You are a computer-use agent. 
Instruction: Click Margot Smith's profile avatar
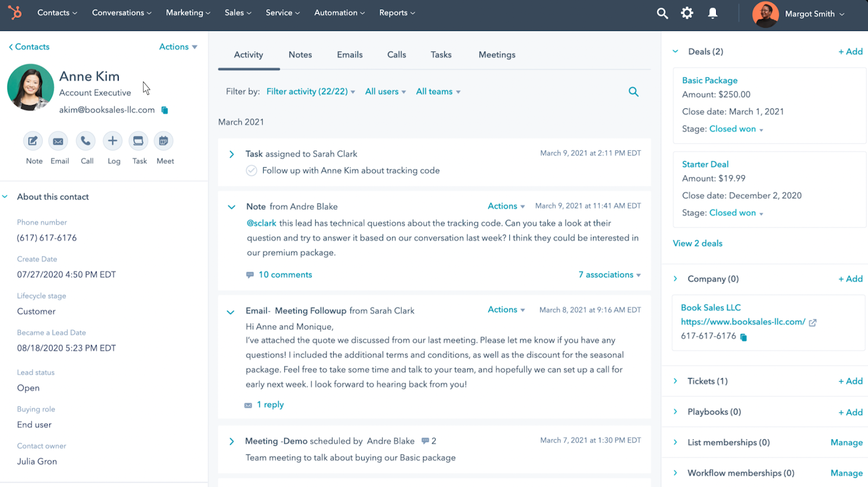click(765, 14)
